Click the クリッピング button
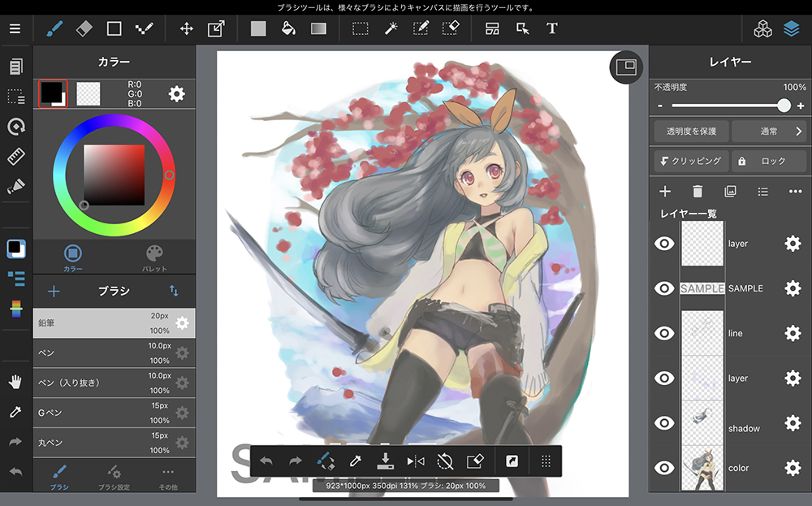 tap(689, 161)
